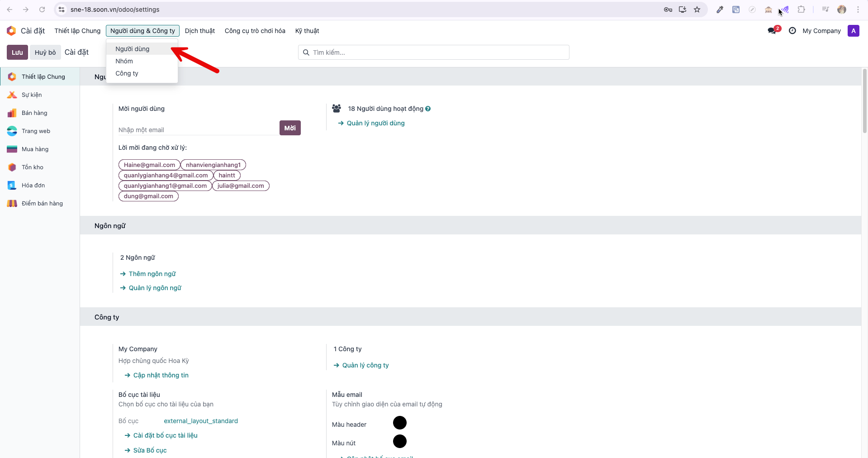The width and height of the screenshot is (868, 458).
Task: Open the My Company switcher
Action: tap(821, 31)
